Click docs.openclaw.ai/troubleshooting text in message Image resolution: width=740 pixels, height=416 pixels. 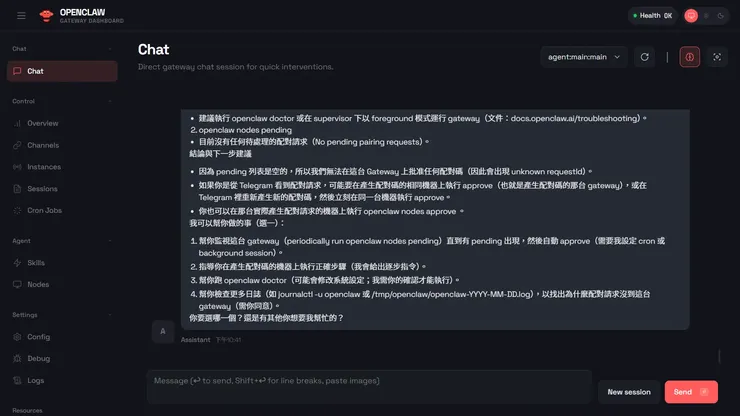click(x=575, y=119)
